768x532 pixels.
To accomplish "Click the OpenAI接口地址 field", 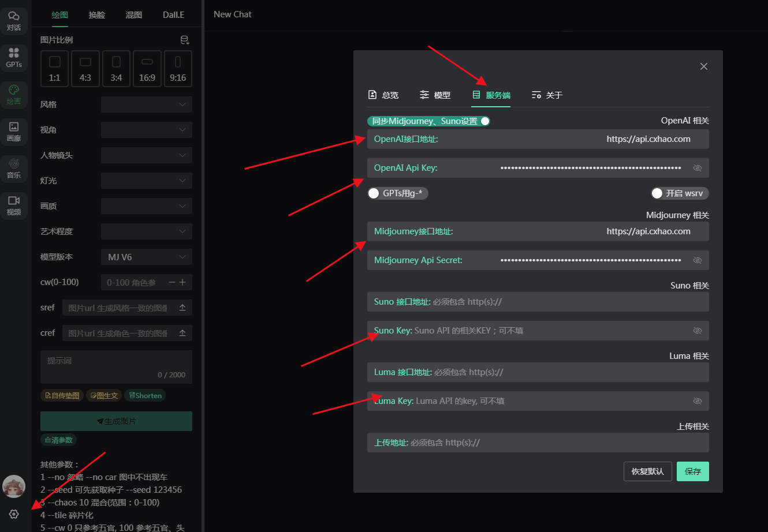I will (x=538, y=139).
